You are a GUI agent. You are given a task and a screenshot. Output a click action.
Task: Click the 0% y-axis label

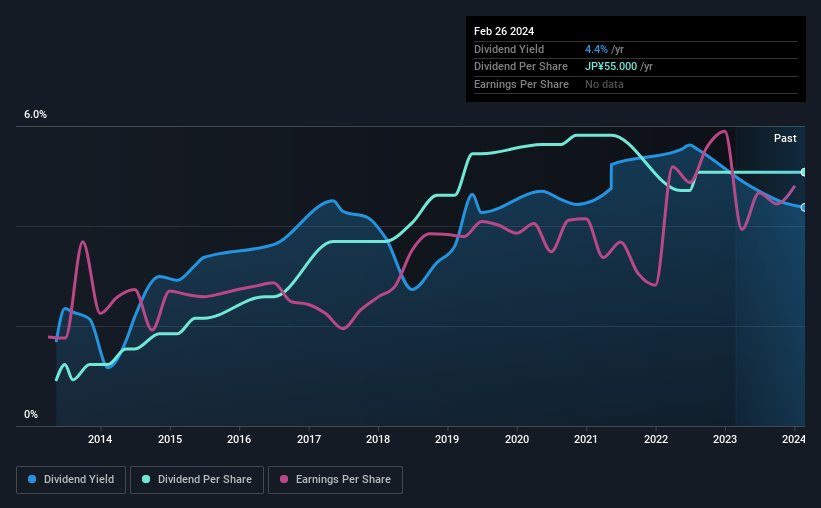click(31, 414)
